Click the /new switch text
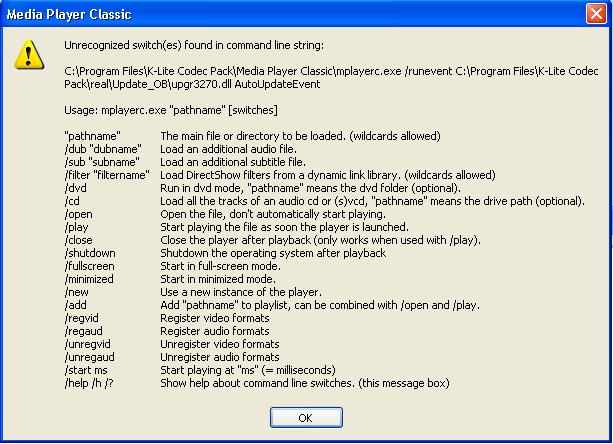 point(77,292)
